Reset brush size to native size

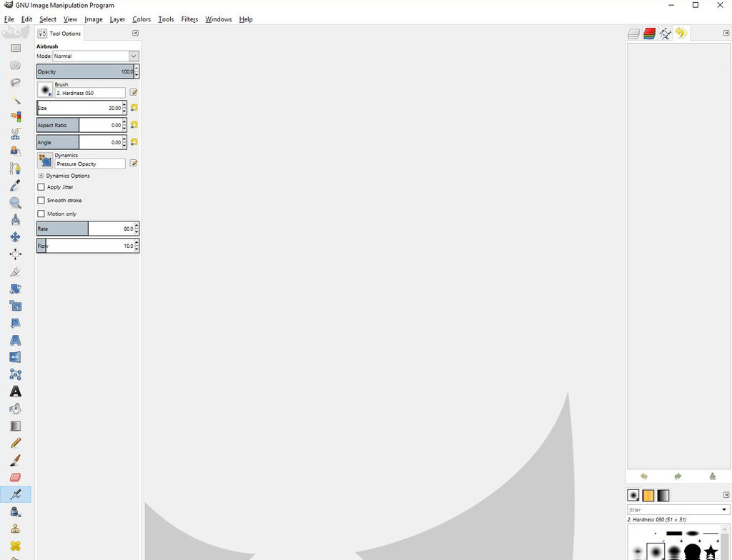(134, 108)
